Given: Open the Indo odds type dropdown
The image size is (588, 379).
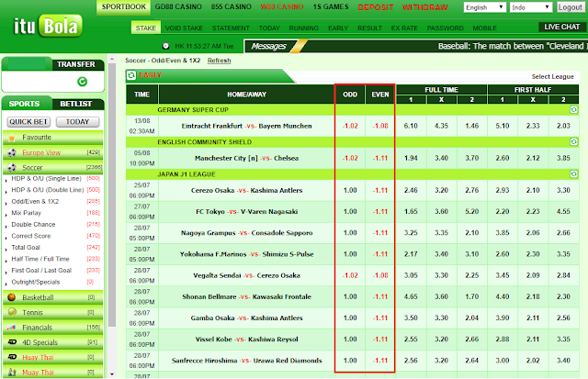Looking at the screenshot, I should tap(531, 7).
